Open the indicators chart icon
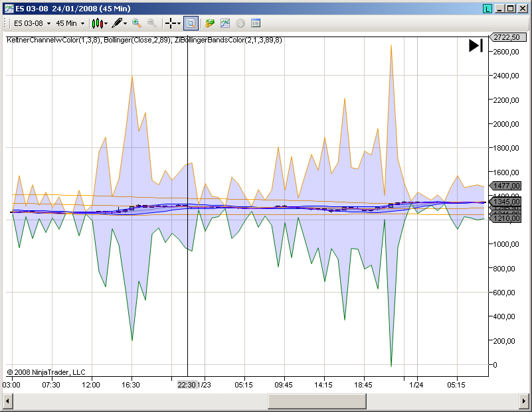Image resolution: width=532 pixels, height=412 pixels. [225, 23]
